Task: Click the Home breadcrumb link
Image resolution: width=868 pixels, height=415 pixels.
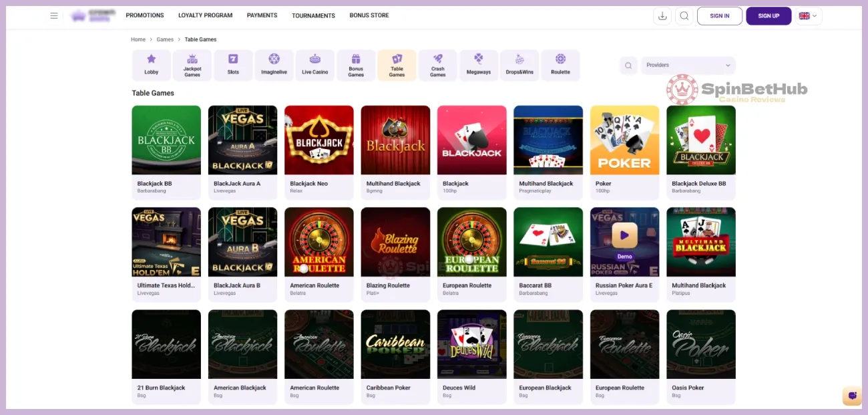Action: (138, 39)
